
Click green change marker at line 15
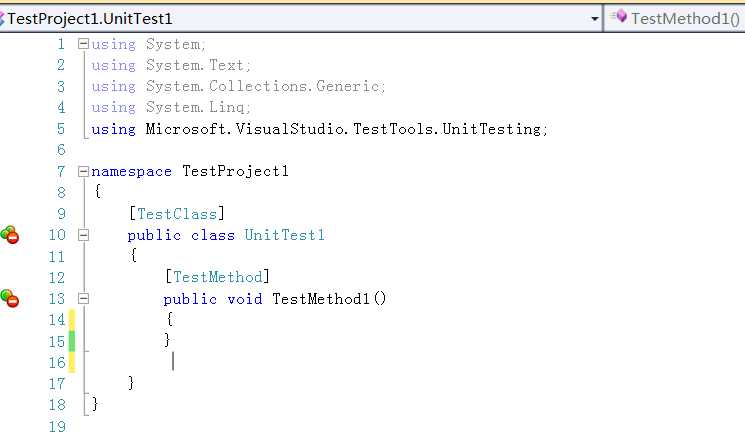coord(71,340)
